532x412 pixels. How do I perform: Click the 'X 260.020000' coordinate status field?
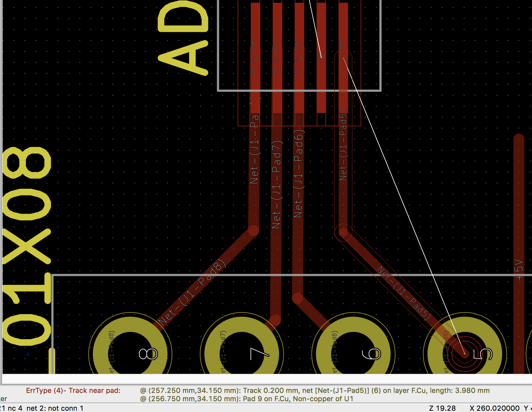click(494, 408)
